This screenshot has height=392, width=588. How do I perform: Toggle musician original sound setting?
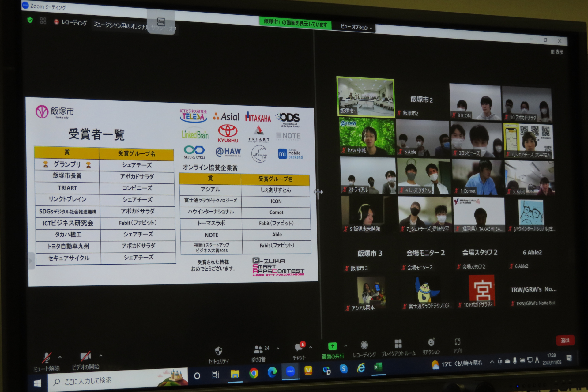pos(121,26)
